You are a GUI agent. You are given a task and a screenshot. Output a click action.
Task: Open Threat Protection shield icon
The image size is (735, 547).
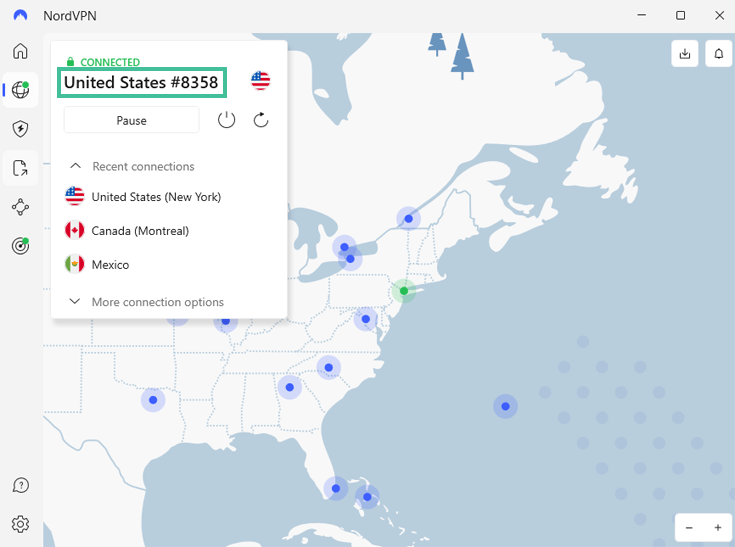(20, 128)
